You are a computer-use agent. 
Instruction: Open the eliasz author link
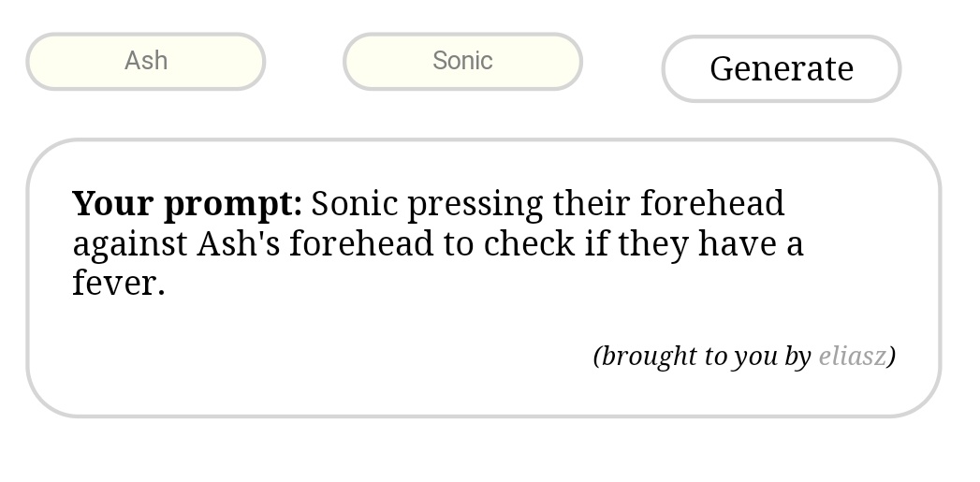[x=852, y=357]
